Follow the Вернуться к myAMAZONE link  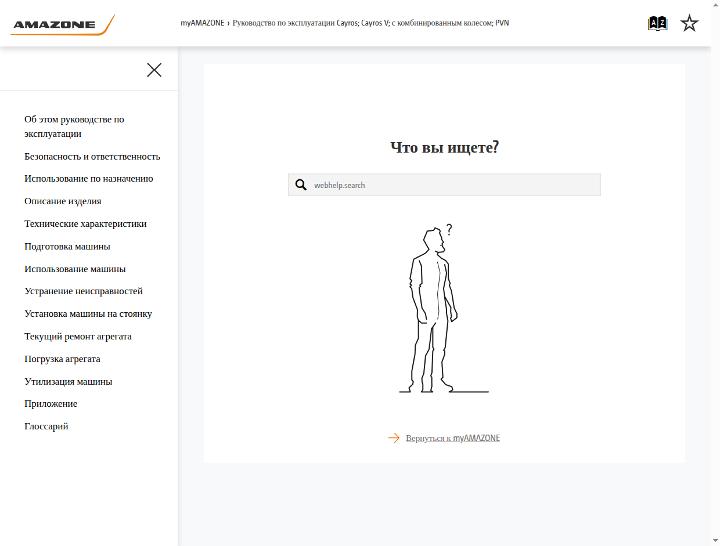[x=453, y=438]
